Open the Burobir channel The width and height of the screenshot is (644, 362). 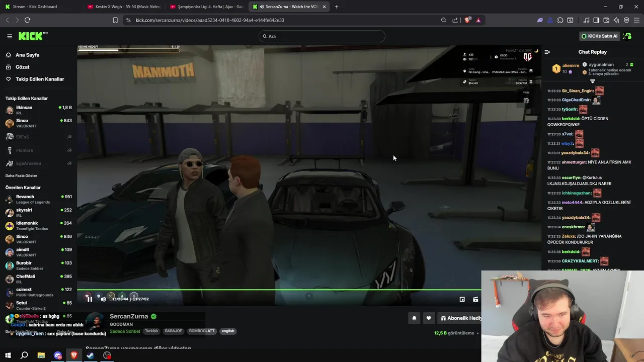point(38,265)
